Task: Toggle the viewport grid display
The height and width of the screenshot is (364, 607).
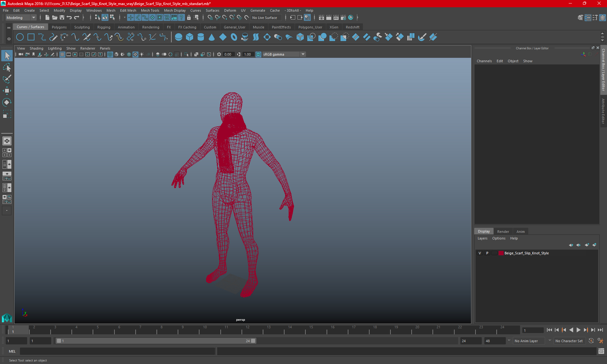Action: [x=62, y=54]
